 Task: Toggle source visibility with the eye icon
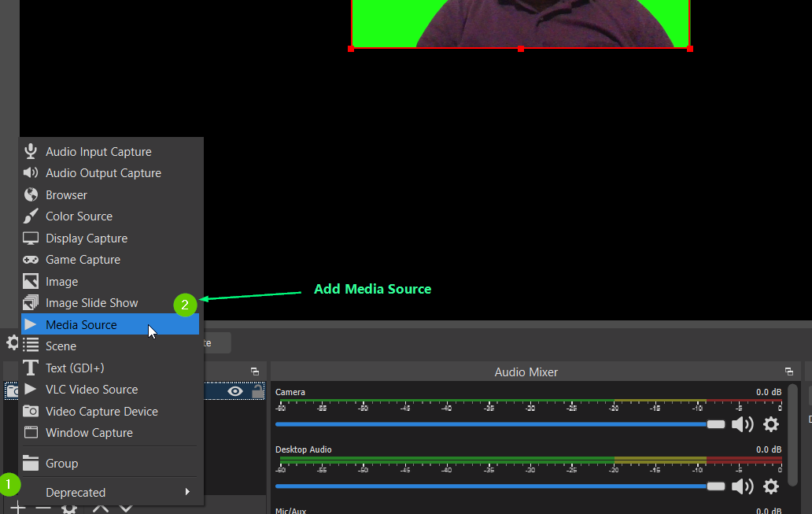click(234, 391)
